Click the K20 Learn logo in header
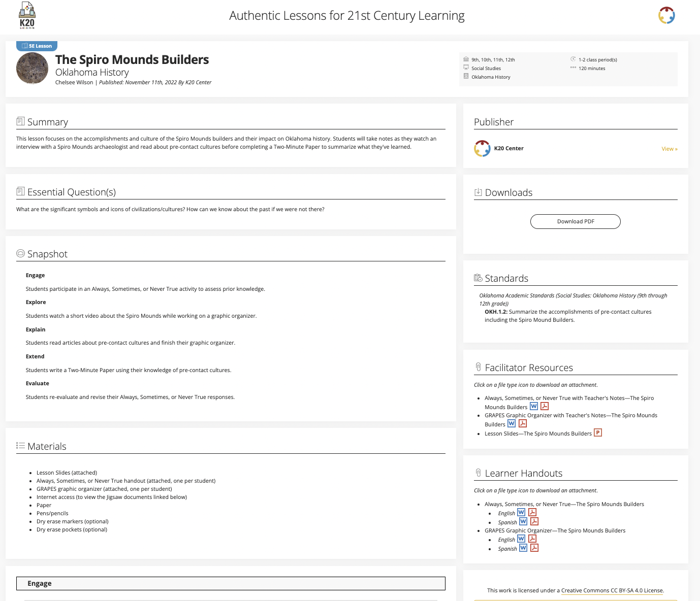 27,16
